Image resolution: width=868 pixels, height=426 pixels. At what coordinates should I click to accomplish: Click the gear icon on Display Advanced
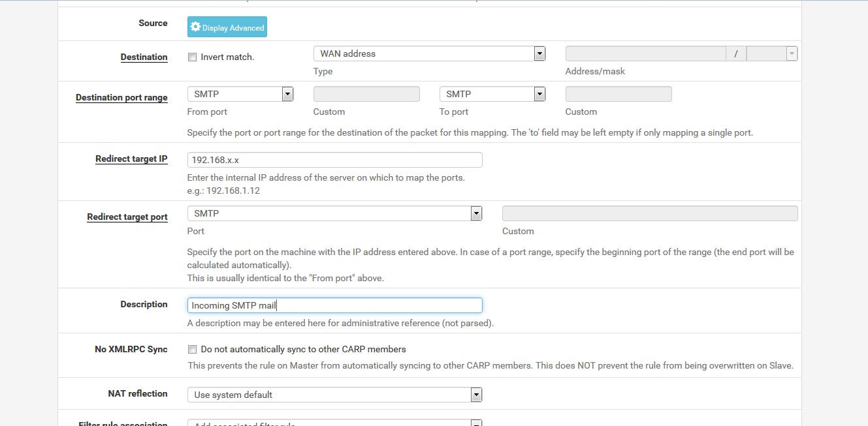(195, 27)
